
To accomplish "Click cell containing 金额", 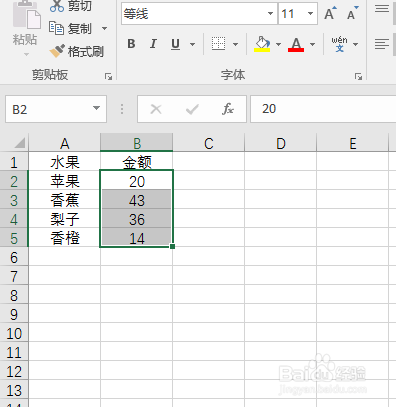I will [x=137, y=162].
